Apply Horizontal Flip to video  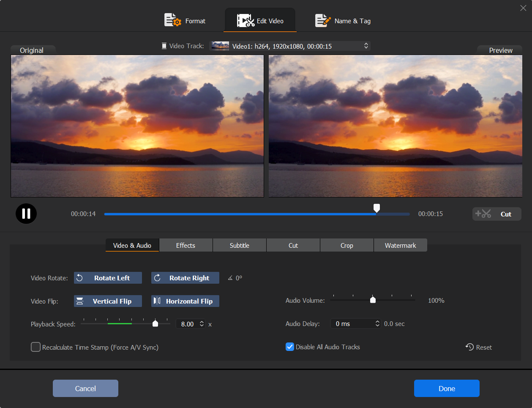[x=185, y=301]
